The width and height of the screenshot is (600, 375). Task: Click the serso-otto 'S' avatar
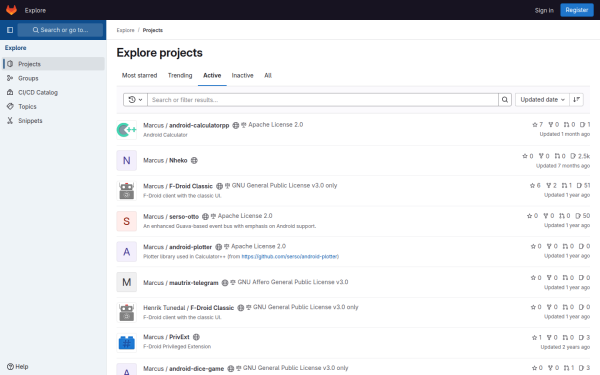coord(127,221)
